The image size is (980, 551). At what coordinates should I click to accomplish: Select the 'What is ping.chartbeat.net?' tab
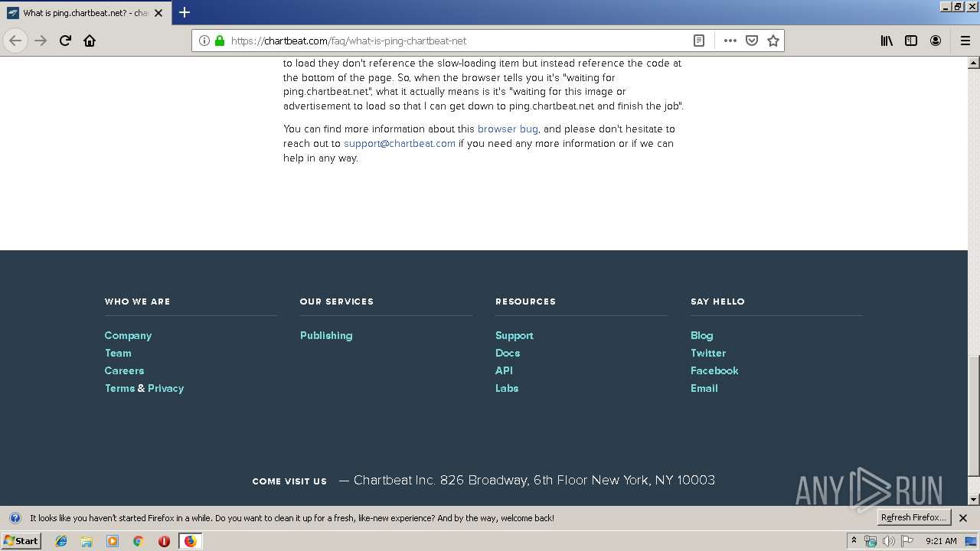[x=84, y=13]
